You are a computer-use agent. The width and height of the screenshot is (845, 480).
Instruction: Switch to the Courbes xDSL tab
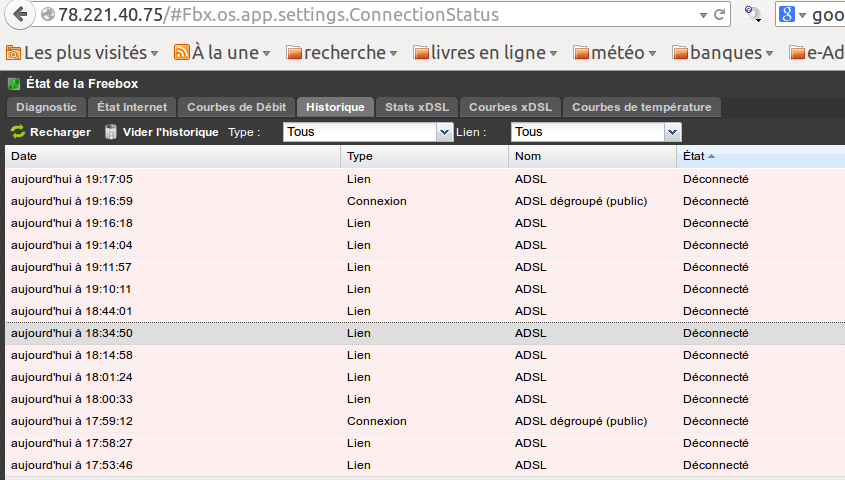coord(510,107)
